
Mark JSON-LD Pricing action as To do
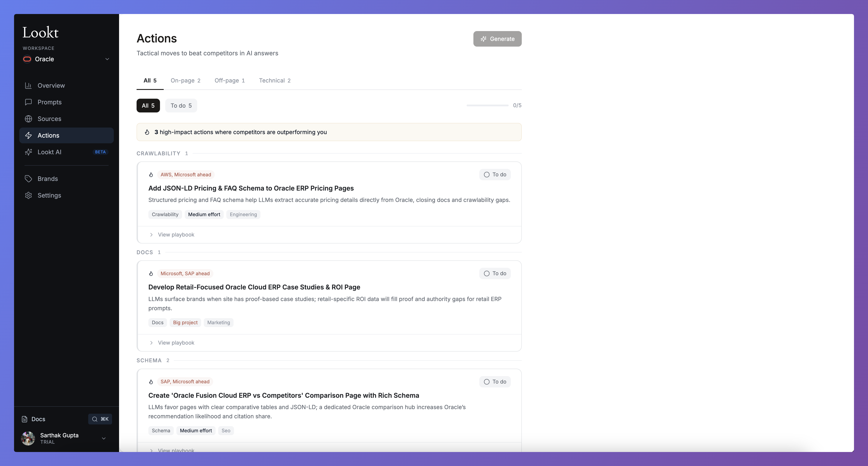(x=495, y=175)
